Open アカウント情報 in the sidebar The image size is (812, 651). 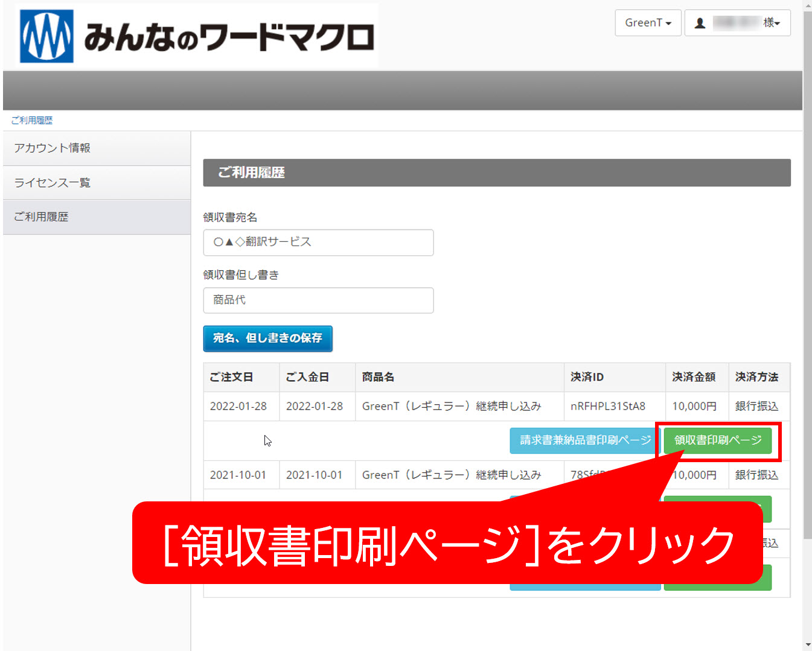click(x=53, y=148)
